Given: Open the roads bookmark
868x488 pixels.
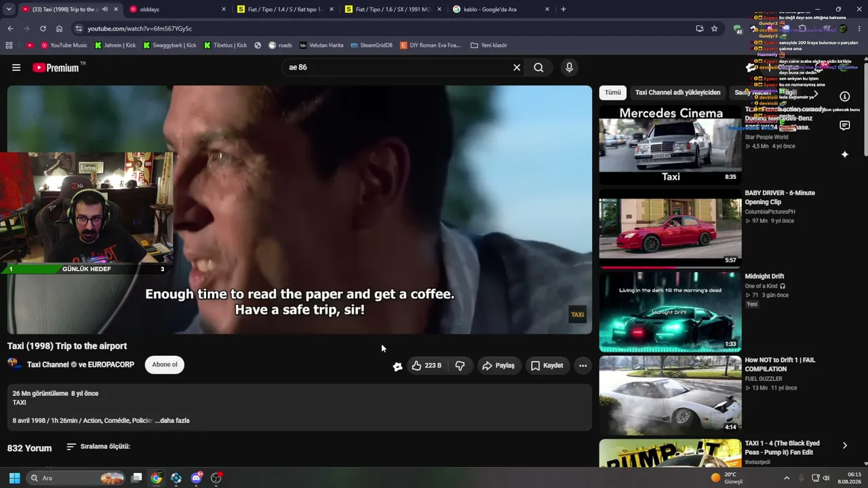Looking at the screenshot, I should (280, 45).
